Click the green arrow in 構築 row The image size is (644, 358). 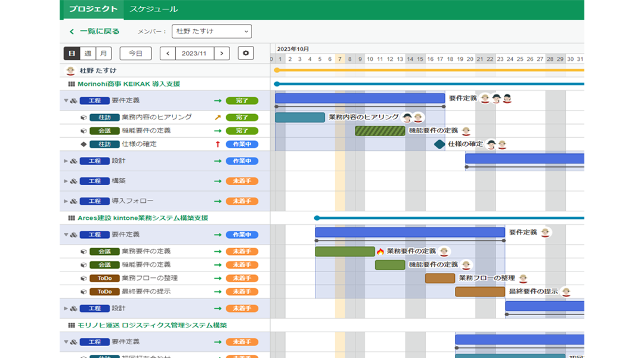pyautogui.click(x=218, y=181)
